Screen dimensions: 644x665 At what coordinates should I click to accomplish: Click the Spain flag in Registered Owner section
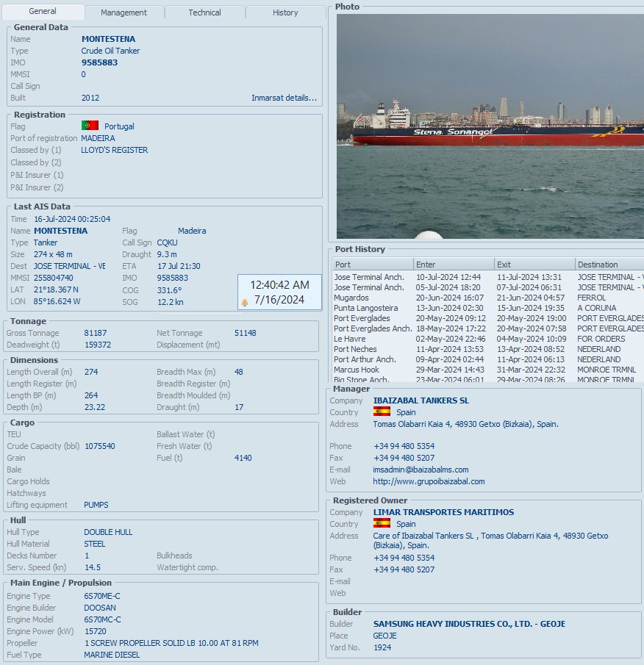pyautogui.click(x=382, y=523)
